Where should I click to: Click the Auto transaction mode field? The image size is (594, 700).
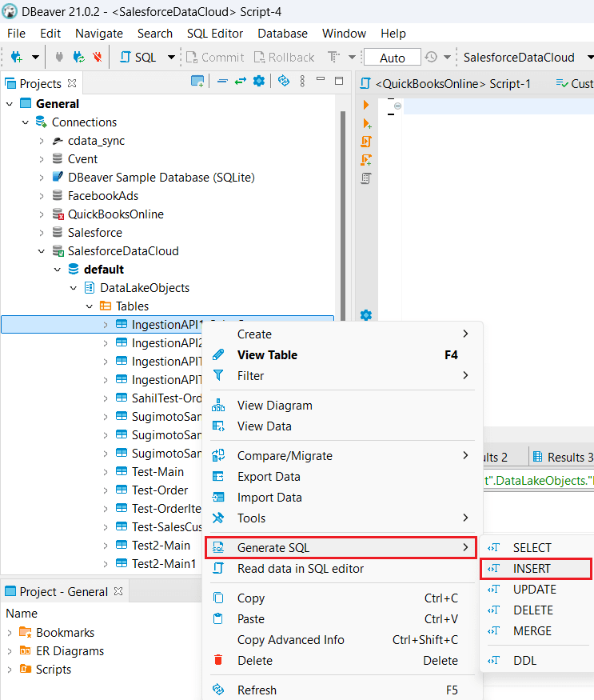[392, 58]
